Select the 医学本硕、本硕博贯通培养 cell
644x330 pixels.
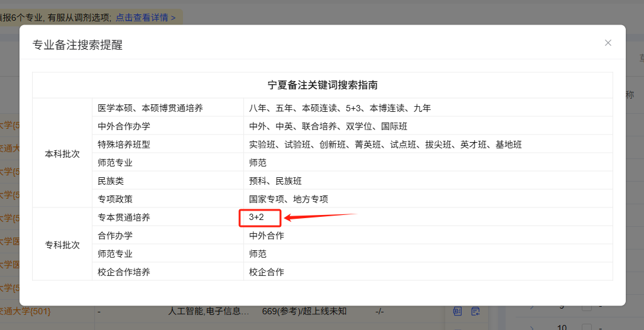pos(168,108)
